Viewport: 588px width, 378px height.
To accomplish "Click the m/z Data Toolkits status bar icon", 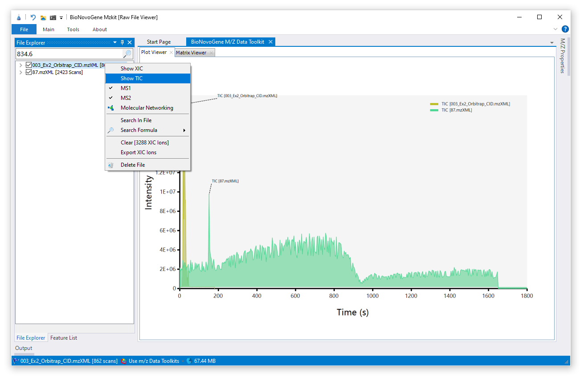I will 124,361.
